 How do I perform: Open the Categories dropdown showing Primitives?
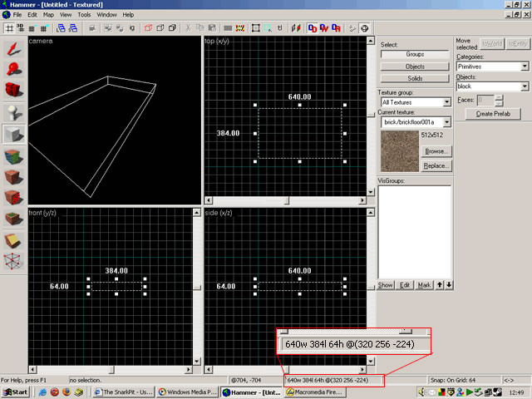coord(525,66)
